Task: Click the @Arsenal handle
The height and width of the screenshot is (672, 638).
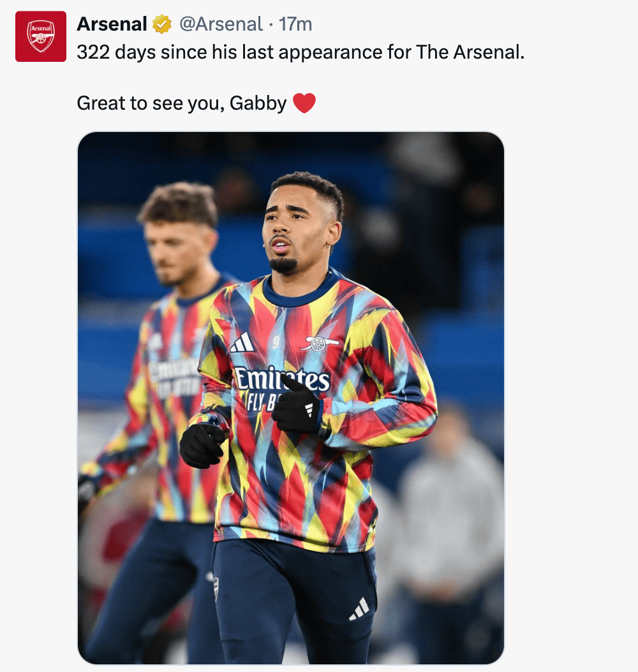Action: (221, 24)
